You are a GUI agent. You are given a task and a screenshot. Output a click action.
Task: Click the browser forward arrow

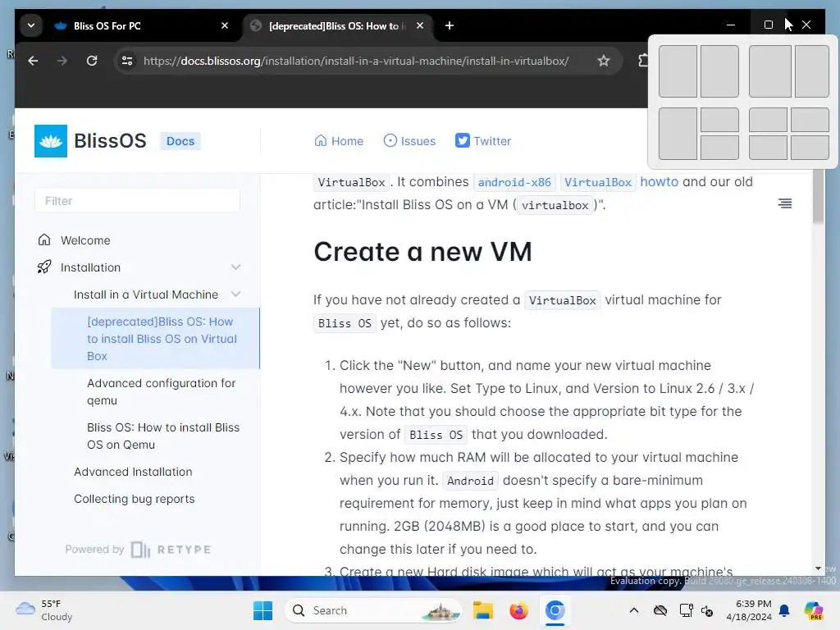[62, 61]
